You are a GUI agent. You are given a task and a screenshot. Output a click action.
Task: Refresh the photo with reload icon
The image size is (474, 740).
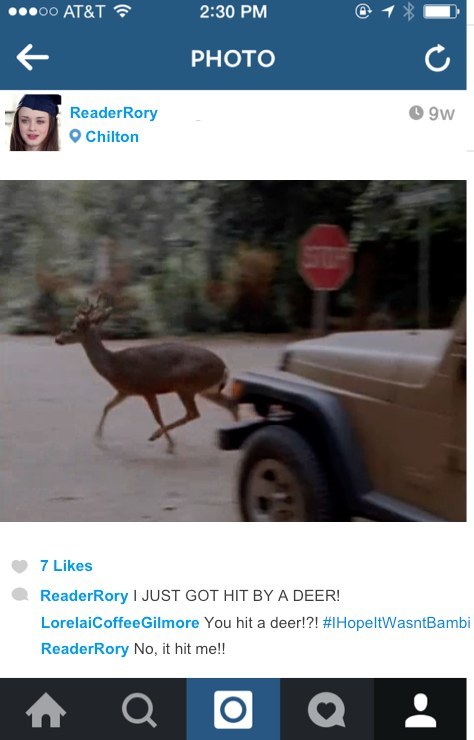coord(437,58)
